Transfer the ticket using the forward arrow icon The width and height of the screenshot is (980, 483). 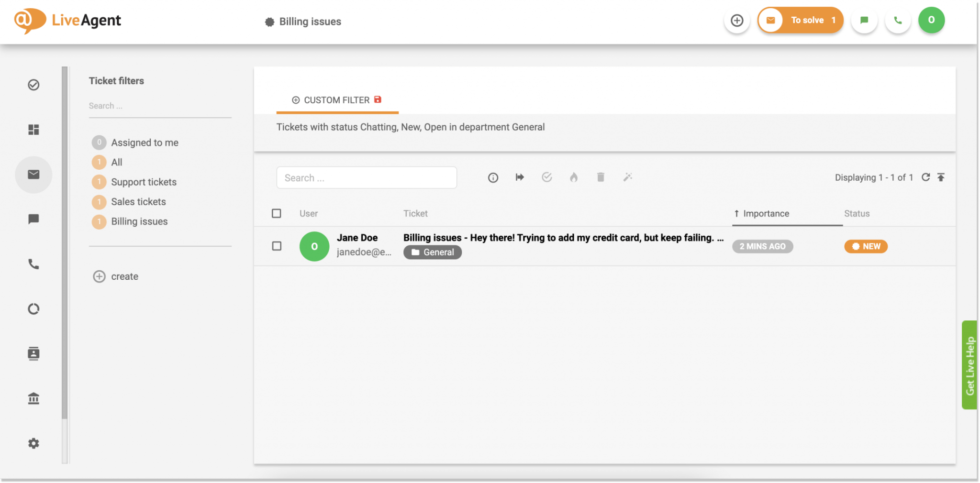(520, 177)
